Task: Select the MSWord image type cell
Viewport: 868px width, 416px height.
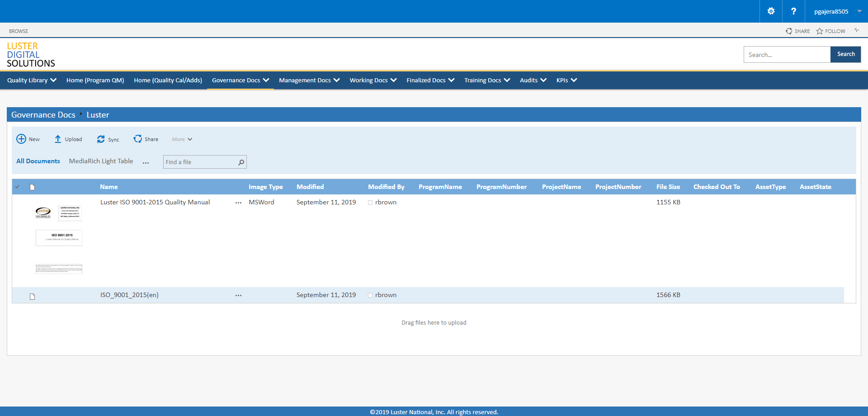Action: click(261, 202)
